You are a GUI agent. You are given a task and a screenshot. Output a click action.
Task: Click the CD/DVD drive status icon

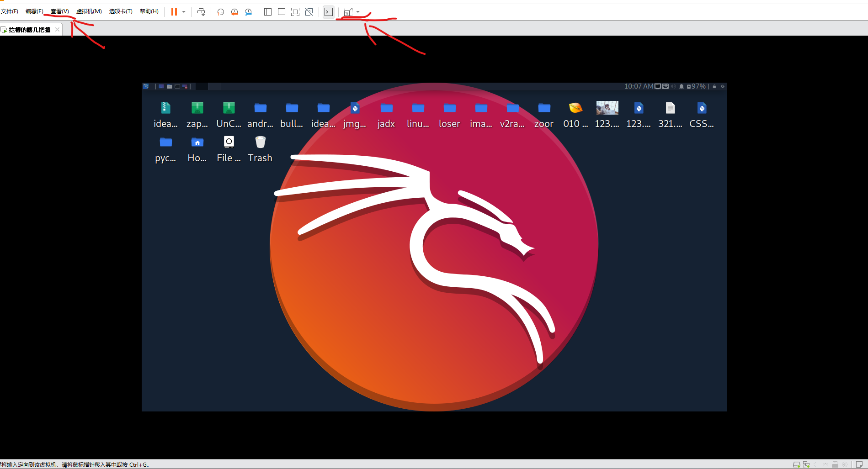point(845,464)
